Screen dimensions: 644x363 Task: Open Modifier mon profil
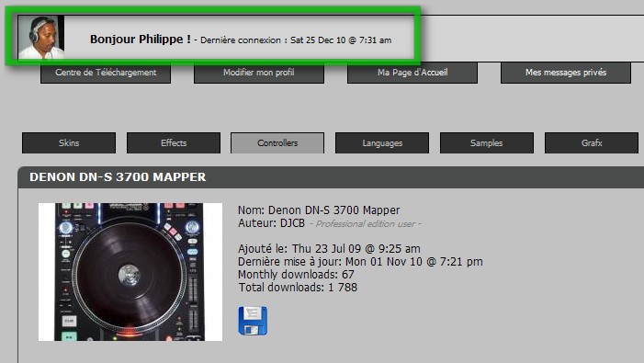pos(259,73)
